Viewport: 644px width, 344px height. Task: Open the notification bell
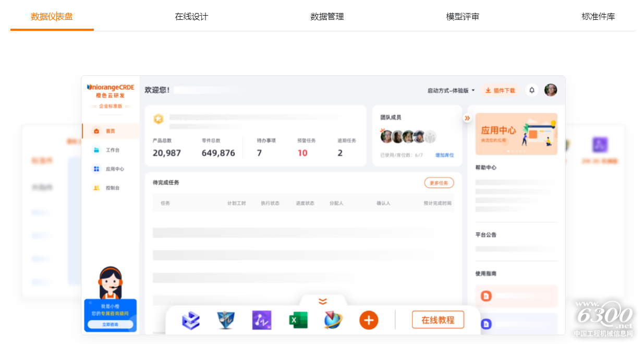(532, 90)
